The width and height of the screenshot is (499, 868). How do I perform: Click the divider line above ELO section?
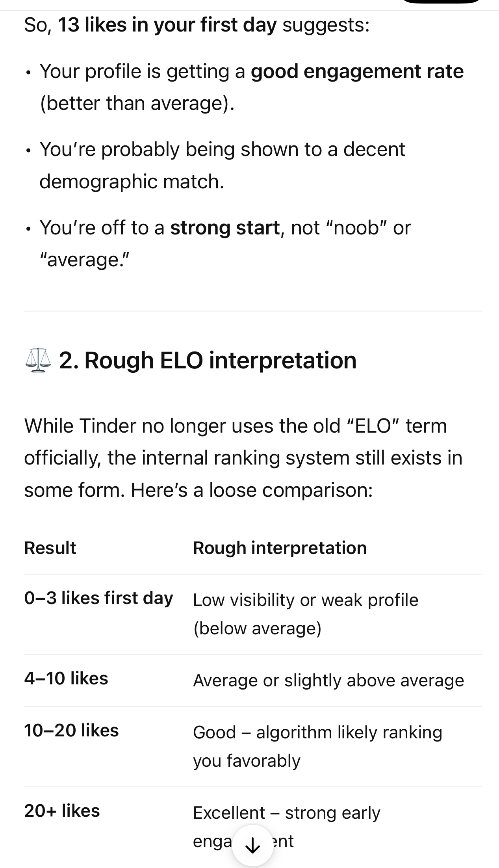coord(252,311)
